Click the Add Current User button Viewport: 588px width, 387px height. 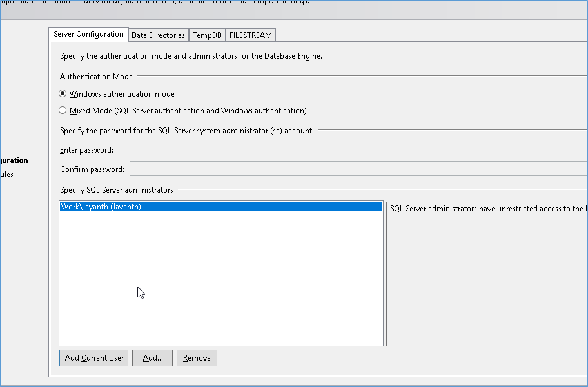click(93, 358)
